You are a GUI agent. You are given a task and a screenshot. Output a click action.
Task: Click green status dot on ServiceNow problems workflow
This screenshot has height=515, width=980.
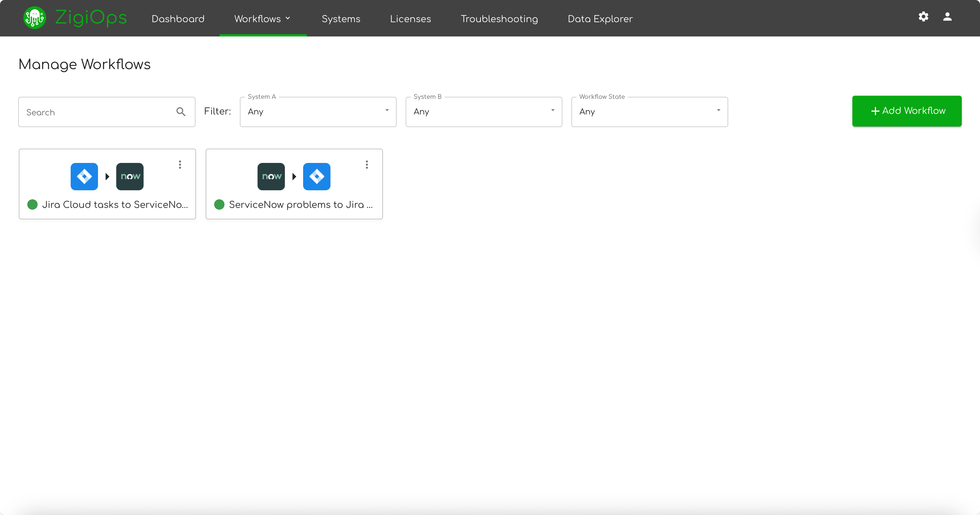(x=220, y=205)
